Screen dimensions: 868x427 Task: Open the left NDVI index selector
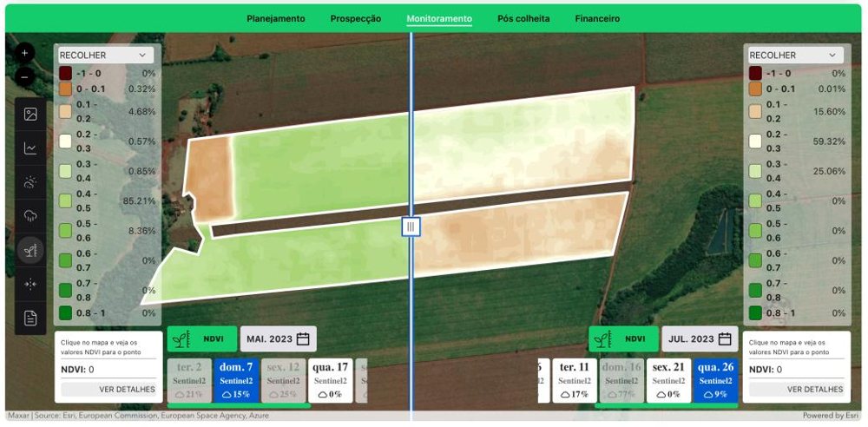coord(202,339)
